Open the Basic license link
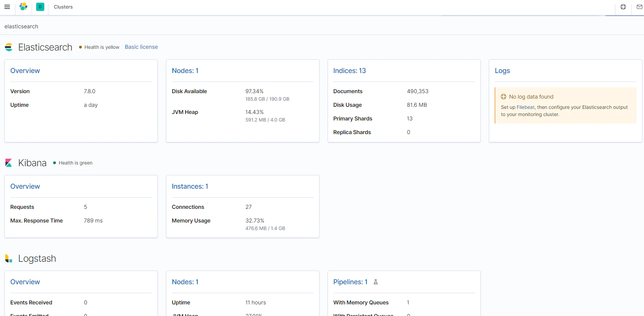 (x=141, y=47)
